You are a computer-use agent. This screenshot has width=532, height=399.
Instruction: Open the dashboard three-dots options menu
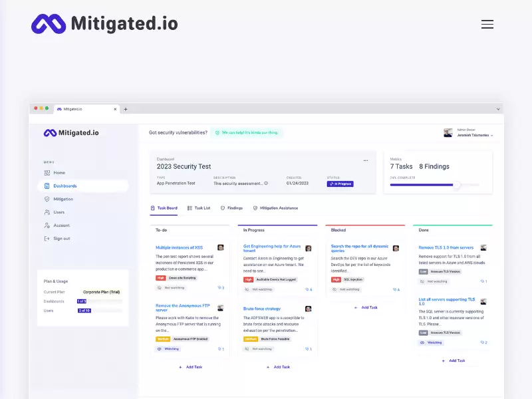pyautogui.click(x=366, y=160)
